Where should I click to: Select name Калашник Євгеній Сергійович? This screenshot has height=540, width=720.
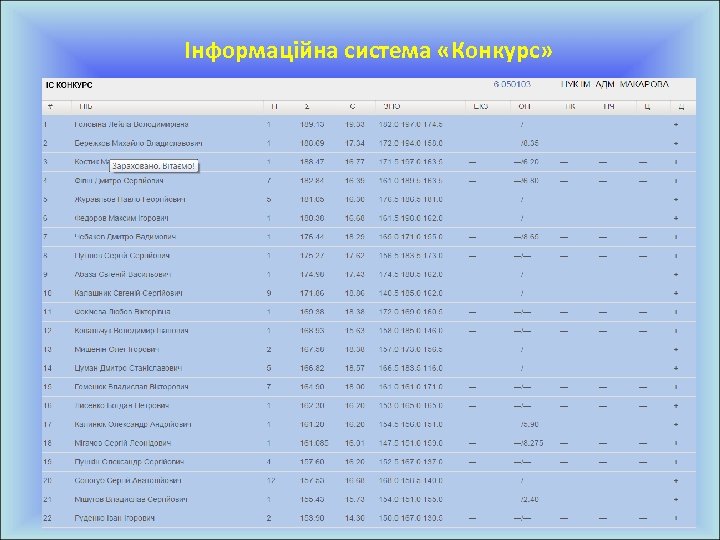pos(129,293)
